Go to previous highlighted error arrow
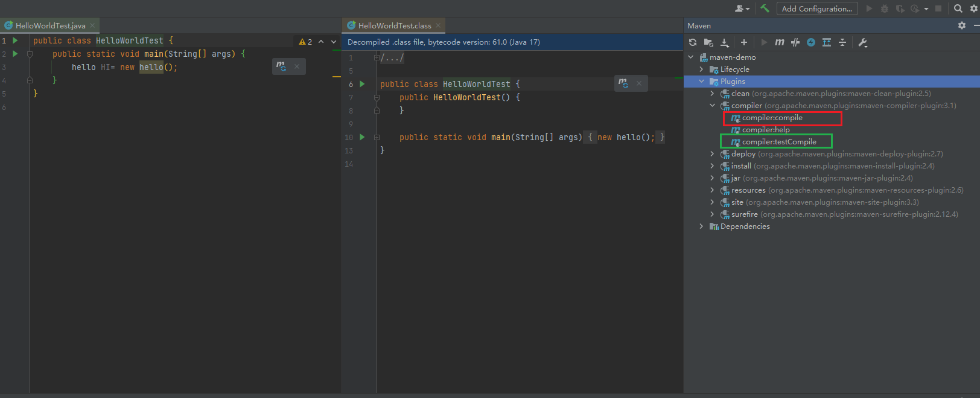This screenshot has height=398, width=980. [321, 42]
